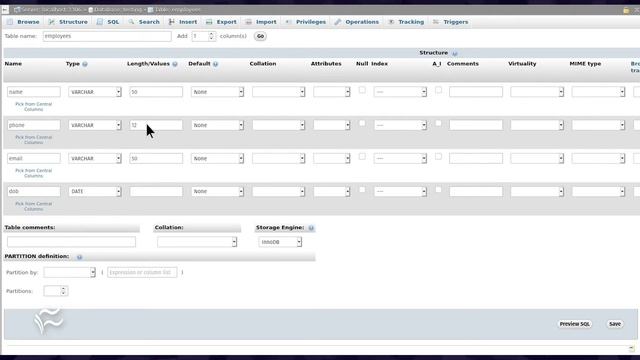Toggle Null checkbox for email row

(x=362, y=156)
